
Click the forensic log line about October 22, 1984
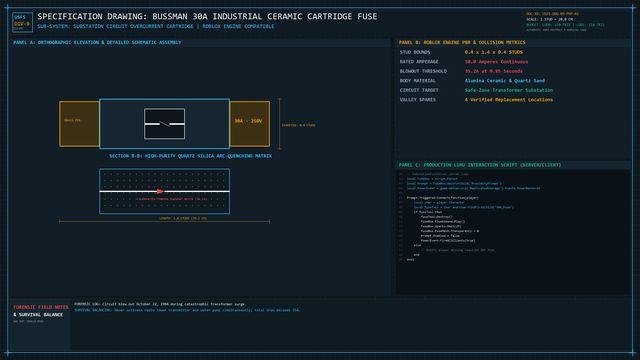(160, 304)
